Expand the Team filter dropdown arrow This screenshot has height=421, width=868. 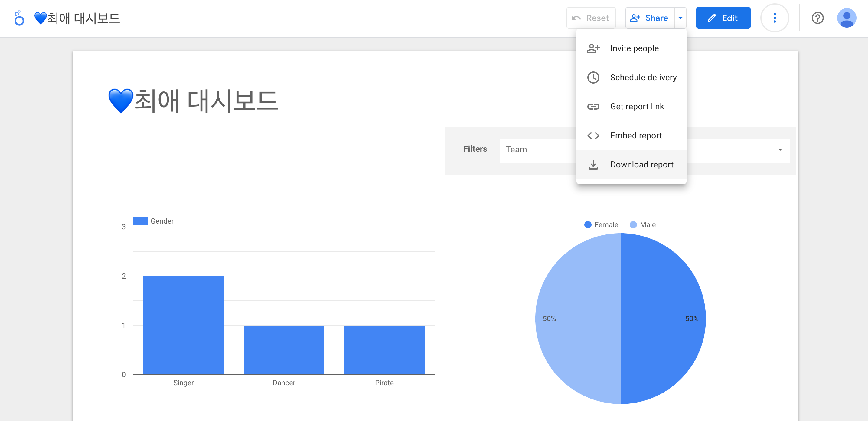(780, 149)
